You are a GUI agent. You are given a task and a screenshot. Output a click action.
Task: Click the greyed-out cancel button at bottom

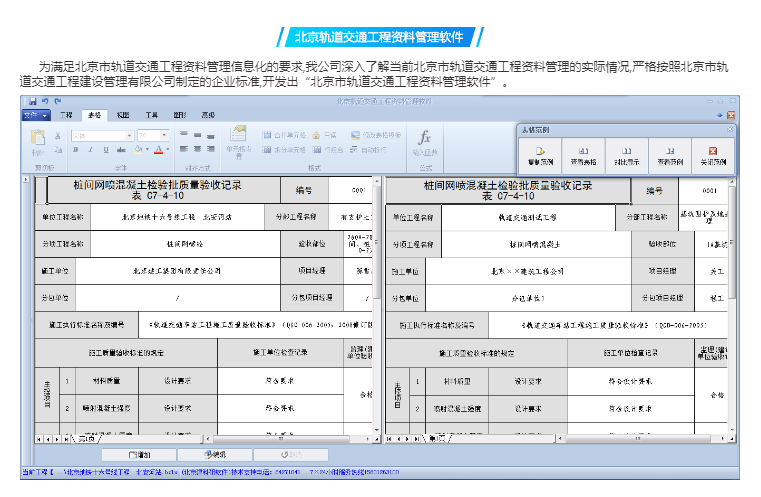point(291,455)
